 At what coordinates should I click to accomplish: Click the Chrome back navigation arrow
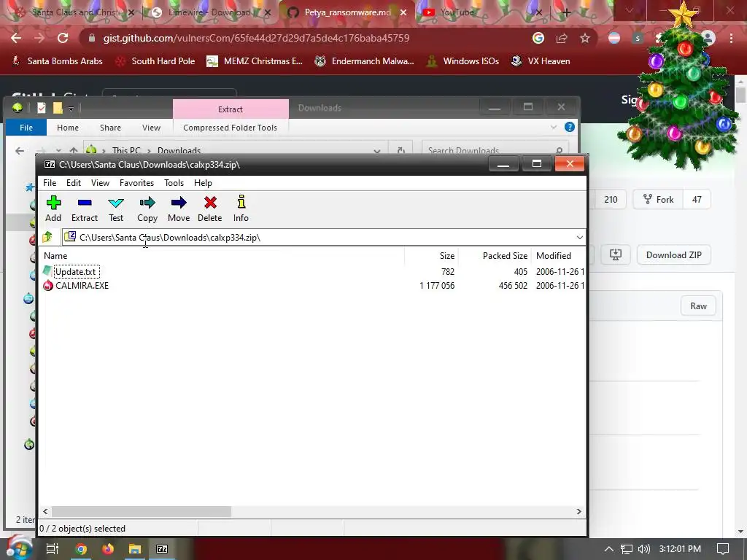(x=16, y=38)
